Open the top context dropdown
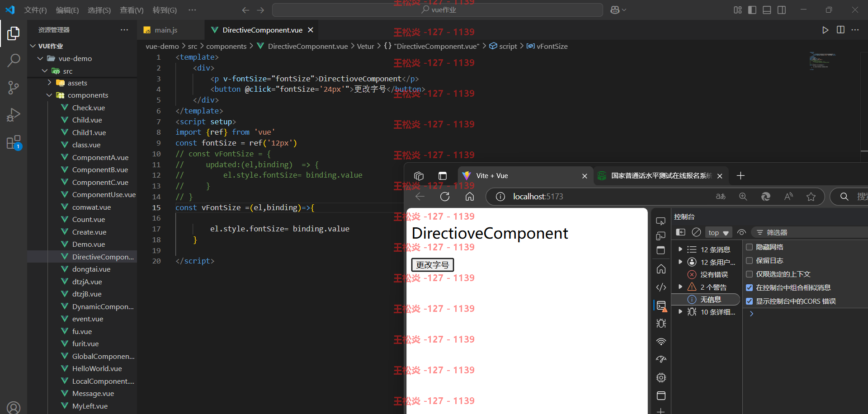Screen dimensions: 868x414 [718, 232]
